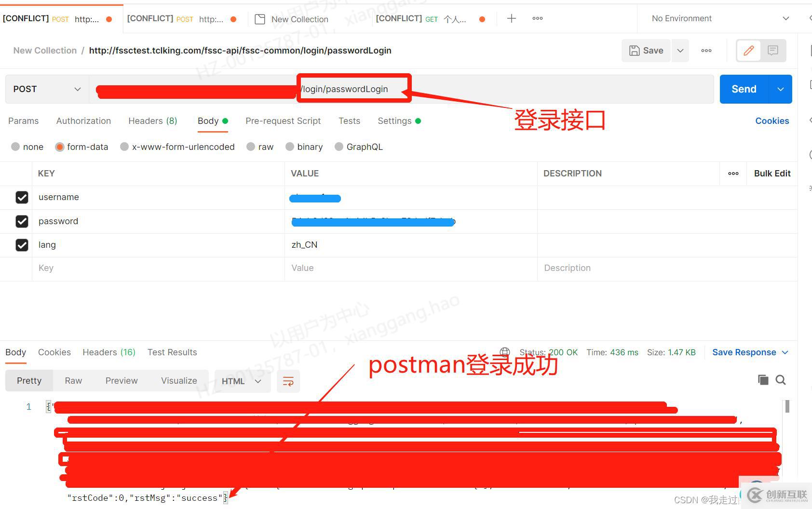This screenshot has width=812, height=509.
Task: Select form-data body type
Action: [60, 147]
